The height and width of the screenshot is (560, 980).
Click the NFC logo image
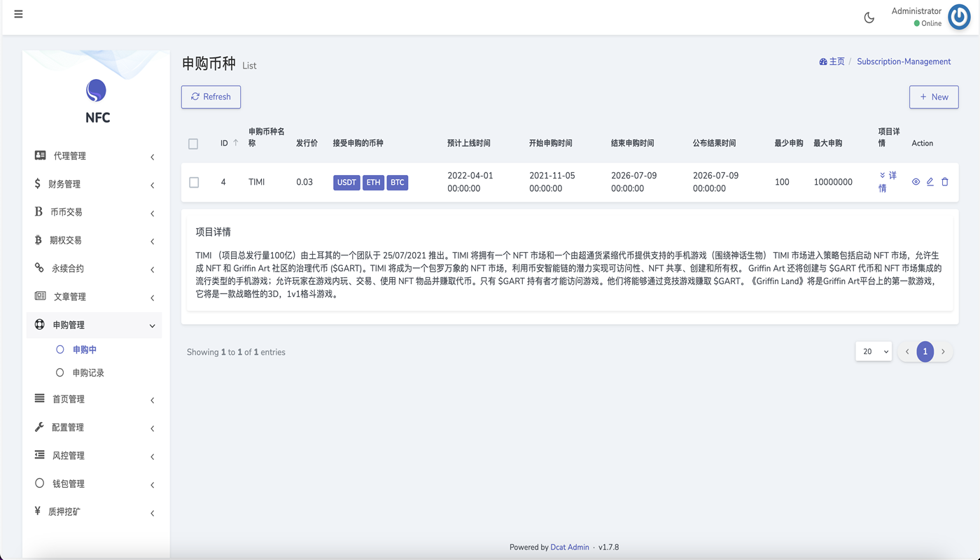pyautogui.click(x=96, y=90)
